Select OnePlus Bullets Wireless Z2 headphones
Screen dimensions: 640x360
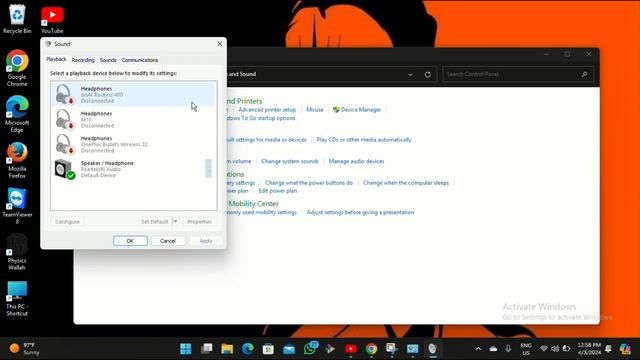pos(133,144)
